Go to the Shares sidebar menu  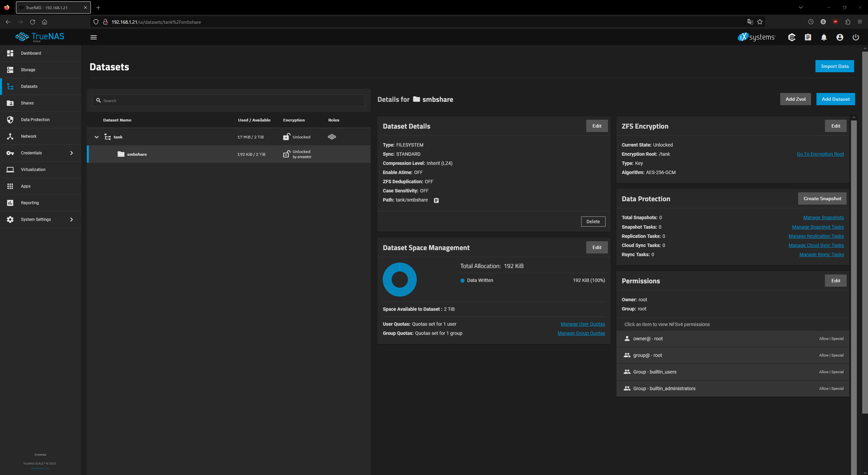[27, 103]
